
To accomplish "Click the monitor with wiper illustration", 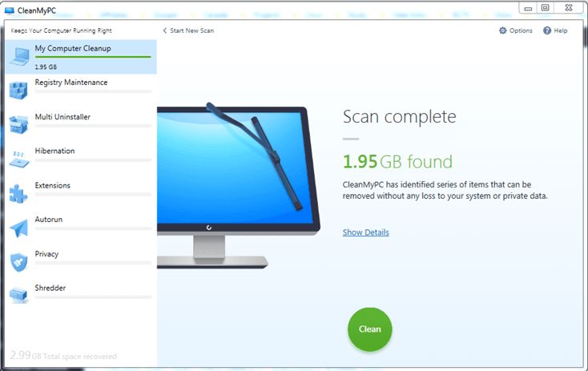I will [x=238, y=186].
